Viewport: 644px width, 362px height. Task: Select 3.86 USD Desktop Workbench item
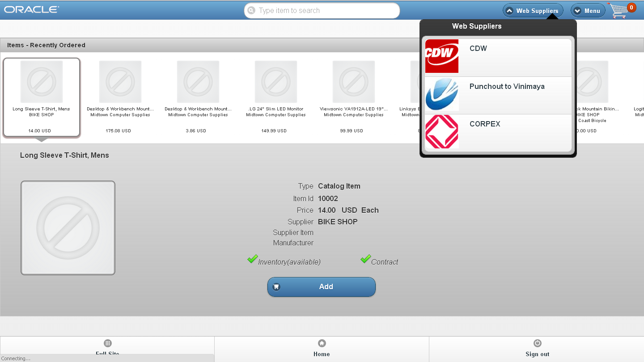click(x=198, y=97)
